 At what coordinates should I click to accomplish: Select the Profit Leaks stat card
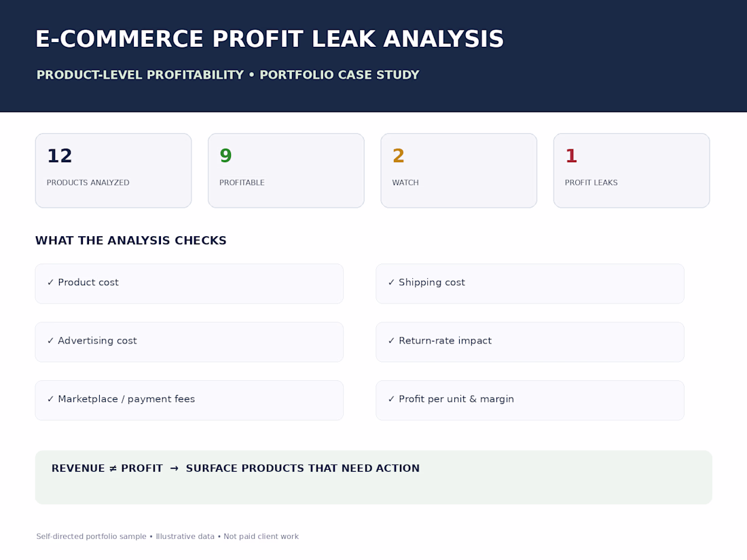pos(632,170)
